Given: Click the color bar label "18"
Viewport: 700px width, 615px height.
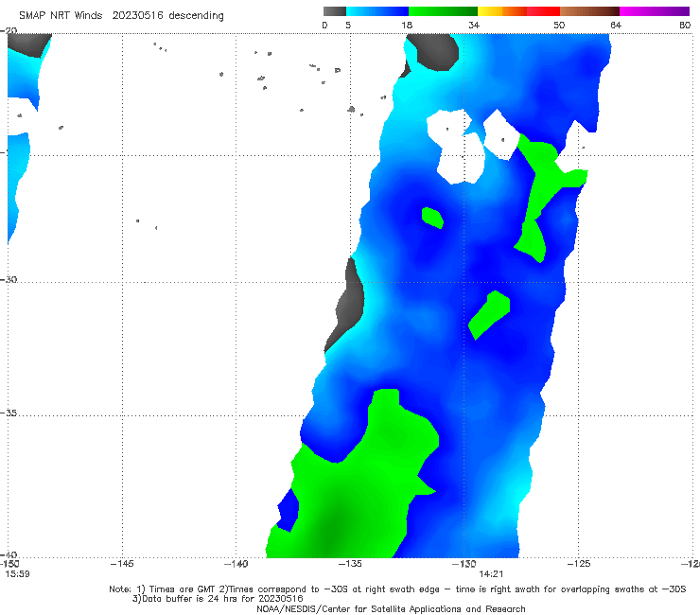Looking at the screenshot, I should click(x=407, y=26).
